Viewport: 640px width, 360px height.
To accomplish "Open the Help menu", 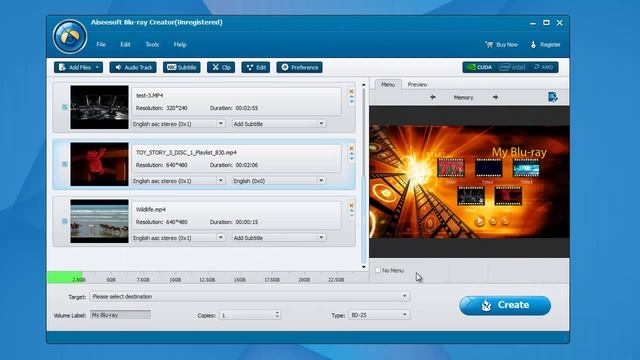I will [180, 44].
